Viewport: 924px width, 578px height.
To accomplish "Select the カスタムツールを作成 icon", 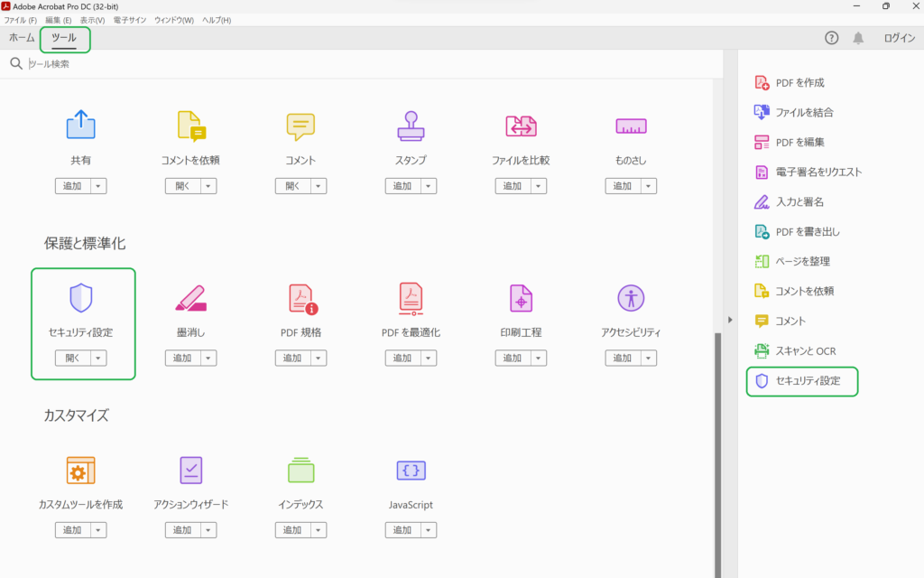I will [x=80, y=470].
